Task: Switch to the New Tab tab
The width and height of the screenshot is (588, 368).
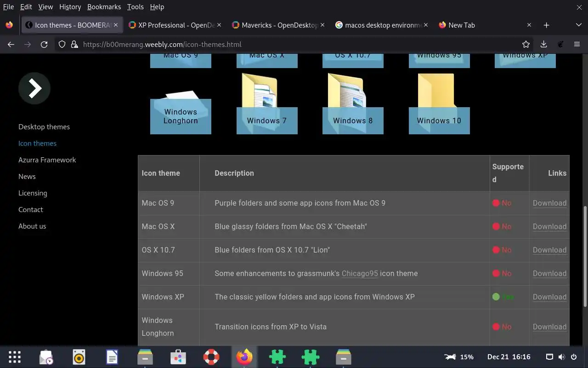Action: [485, 25]
